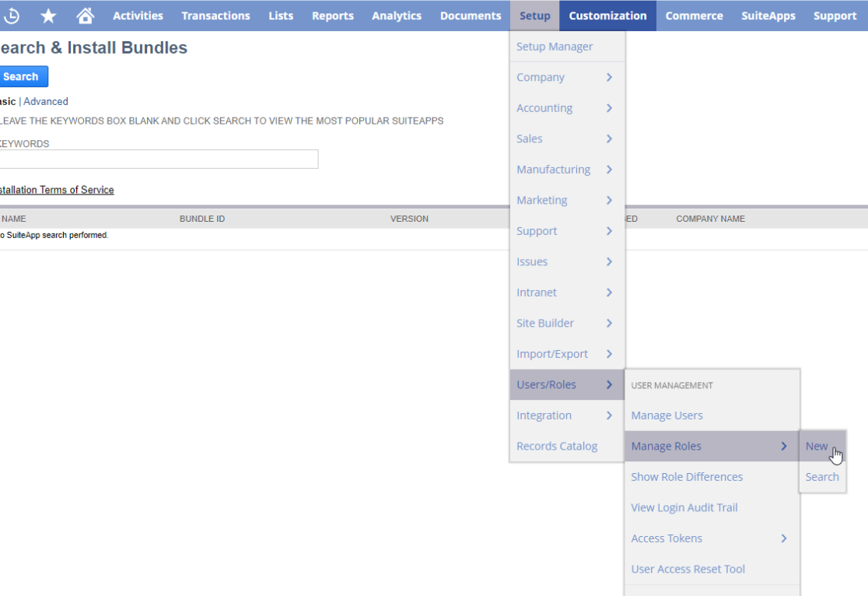Open the Recent Records clock icon
Image resolution: width=868 pixels, height=596 pixels.
(x=11, y=16)
